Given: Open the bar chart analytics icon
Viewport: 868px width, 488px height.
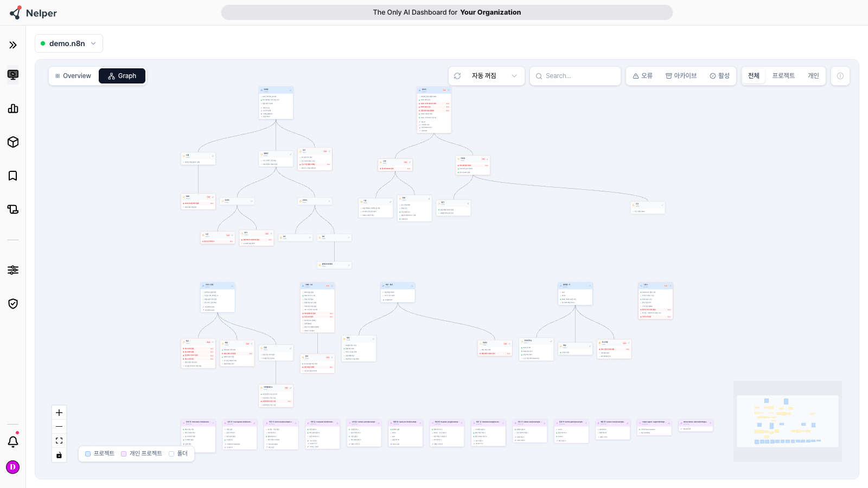Looking at the screenshot, I should pos(13,108).
